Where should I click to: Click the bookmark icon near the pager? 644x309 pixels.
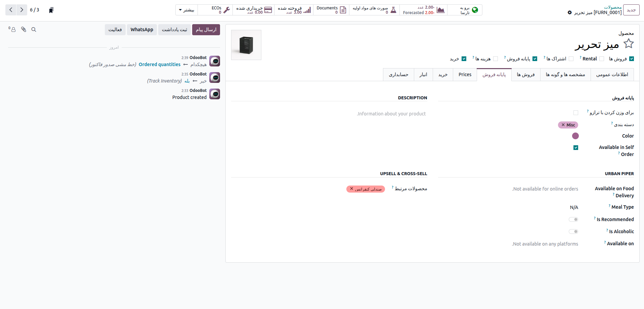(x=51, y=10)
